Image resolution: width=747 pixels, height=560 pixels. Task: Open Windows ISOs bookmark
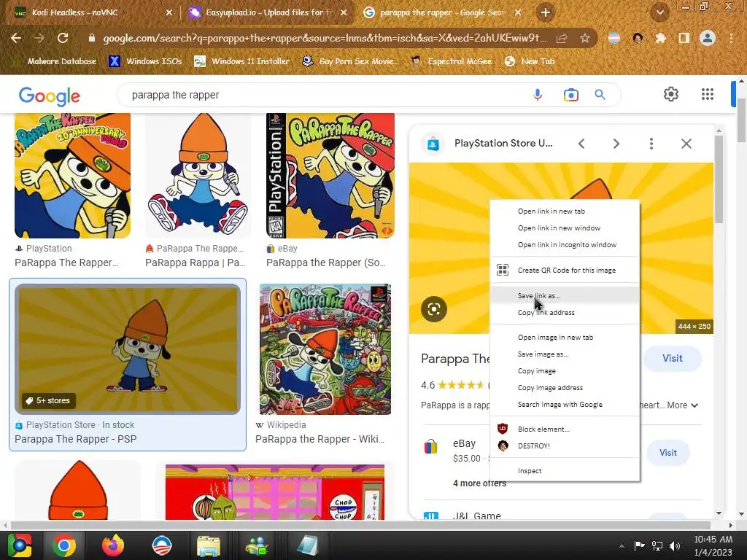coord(146,61)
